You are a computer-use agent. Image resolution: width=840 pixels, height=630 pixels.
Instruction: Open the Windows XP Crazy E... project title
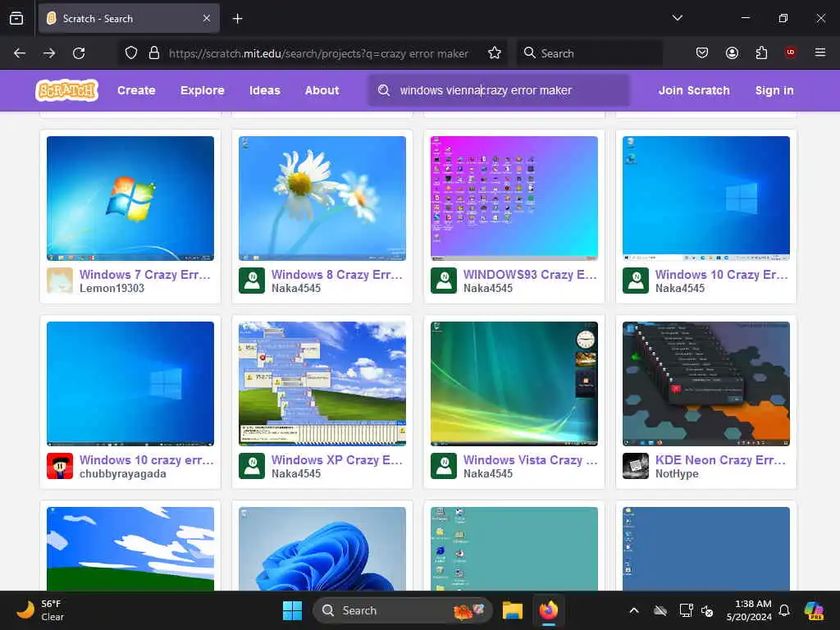337,460
